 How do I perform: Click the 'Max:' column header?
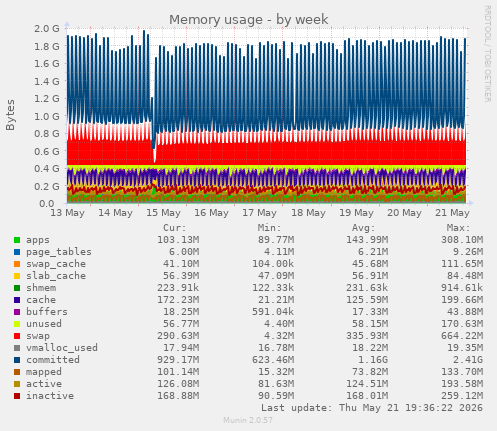tap(459, 228)
